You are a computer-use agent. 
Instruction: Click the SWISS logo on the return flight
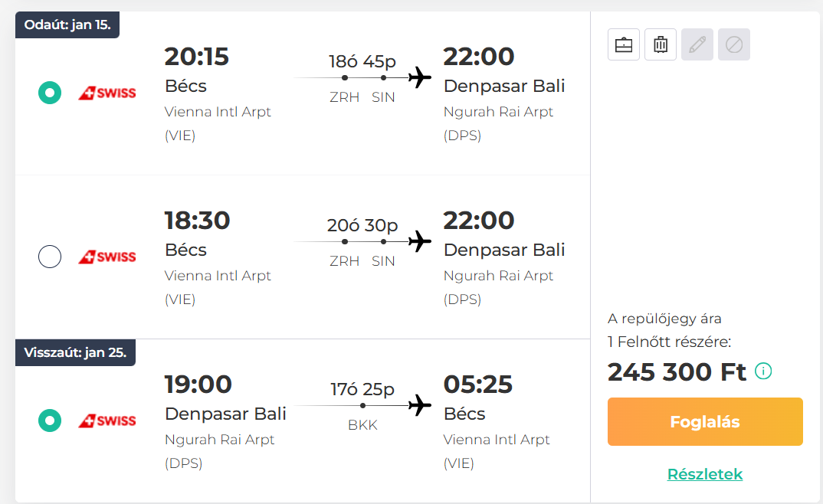107,421
